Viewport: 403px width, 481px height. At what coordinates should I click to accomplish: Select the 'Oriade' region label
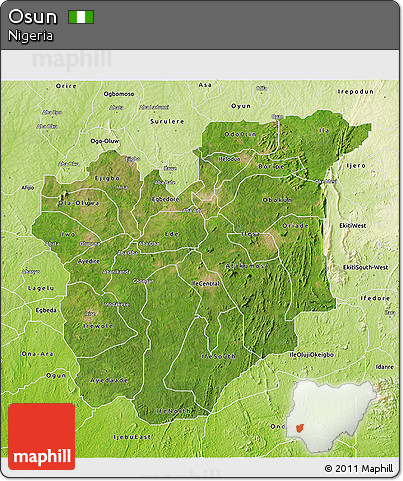tap(295, 226)
